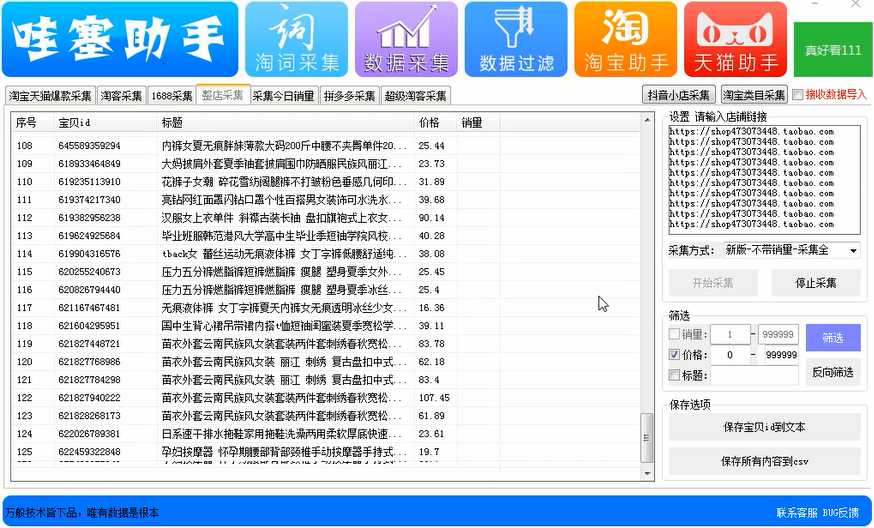Screen dimensions: 874x528
Task: Click item id 621828268173
Action: 89,416
